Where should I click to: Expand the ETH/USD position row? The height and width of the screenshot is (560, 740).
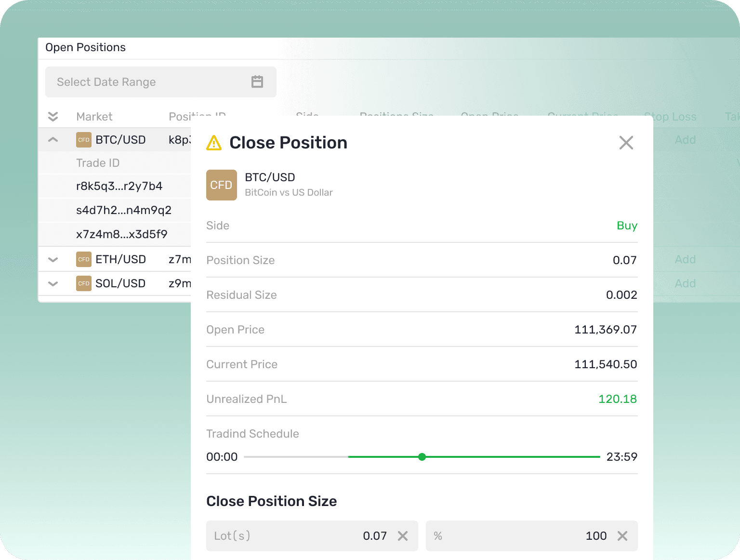pos(53,259)
